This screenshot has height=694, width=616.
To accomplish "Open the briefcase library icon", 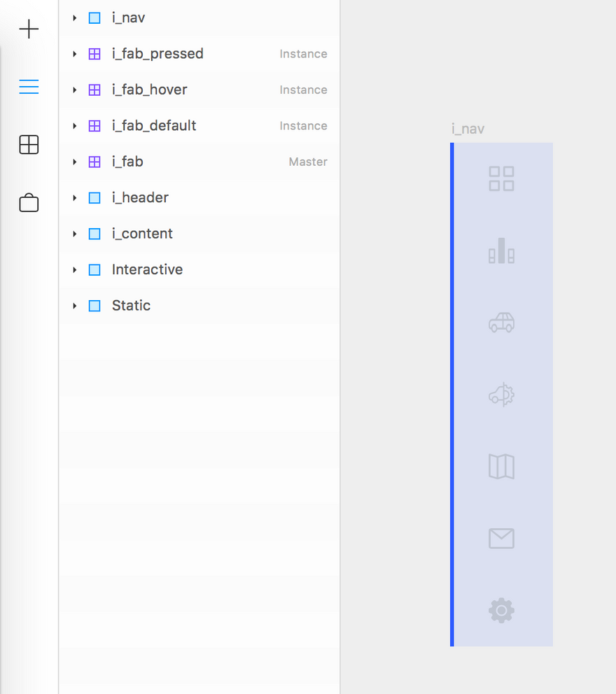I will click(x=29, y=203).
